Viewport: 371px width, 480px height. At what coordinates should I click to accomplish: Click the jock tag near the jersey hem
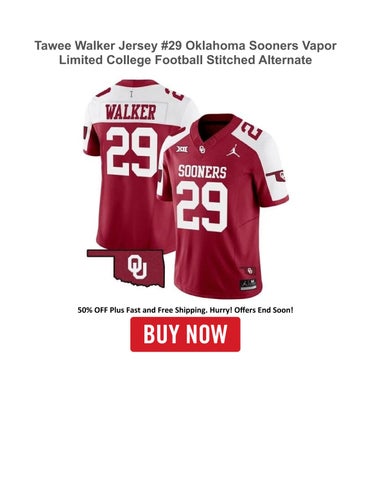pyautogui.click(x=248, y=285)
